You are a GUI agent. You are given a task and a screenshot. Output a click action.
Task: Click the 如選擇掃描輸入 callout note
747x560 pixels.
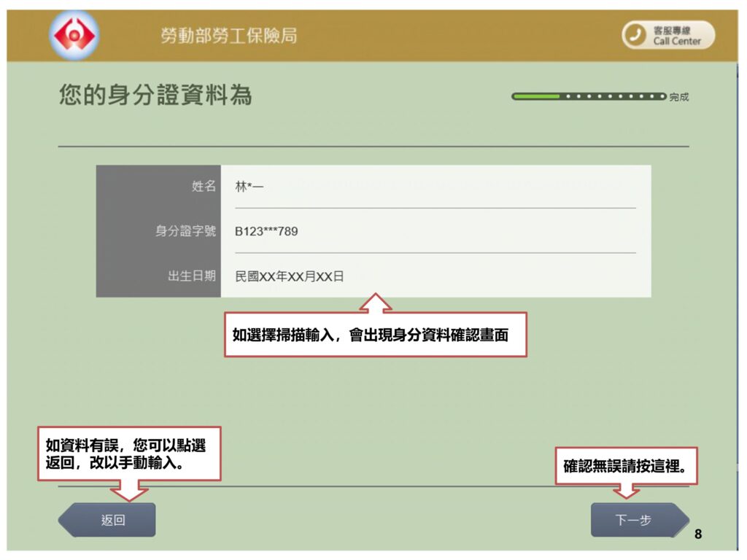point(375,335)
